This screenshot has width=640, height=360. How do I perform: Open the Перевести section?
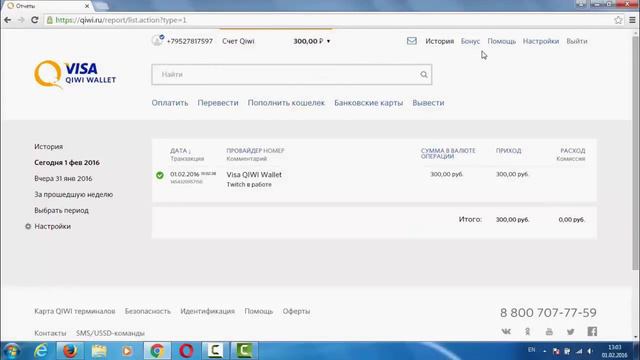click(218, 103)
